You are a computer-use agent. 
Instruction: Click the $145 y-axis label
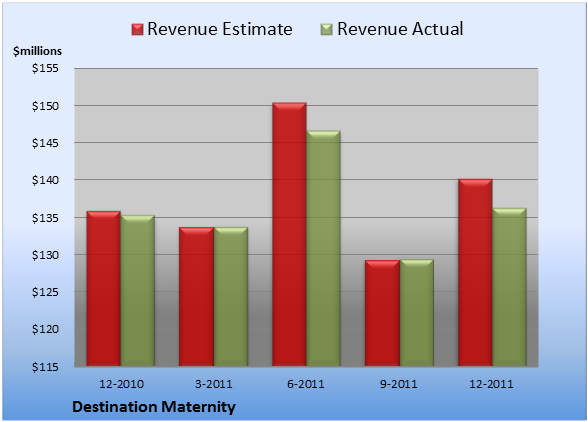pyautogui.click(x=45, y=143)
